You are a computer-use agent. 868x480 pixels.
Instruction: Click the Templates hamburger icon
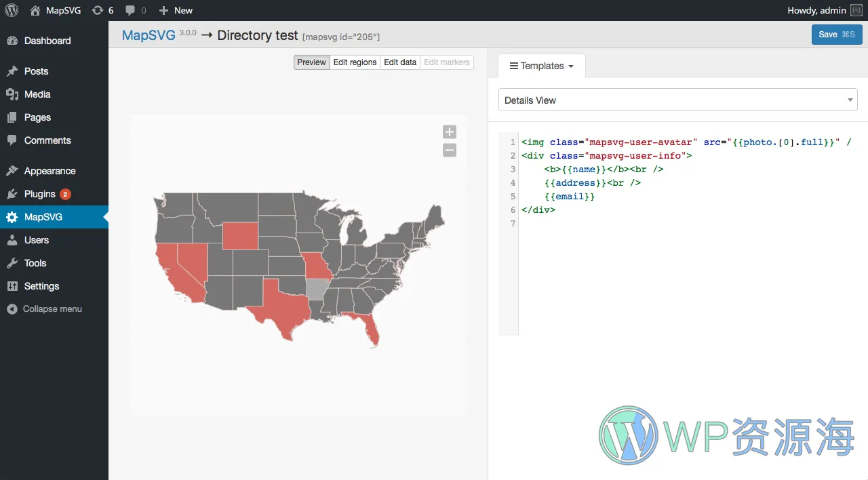tap(514, 66)
